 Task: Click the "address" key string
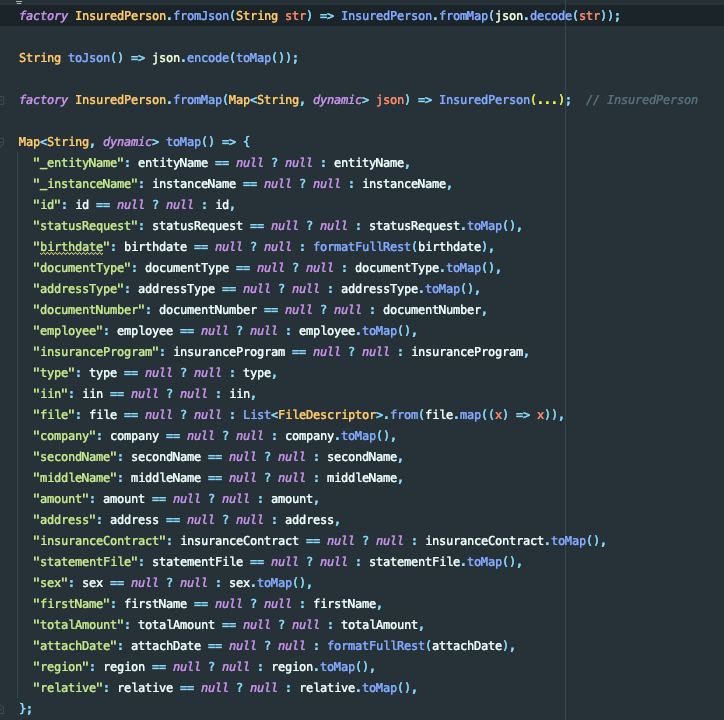[64, 520]
